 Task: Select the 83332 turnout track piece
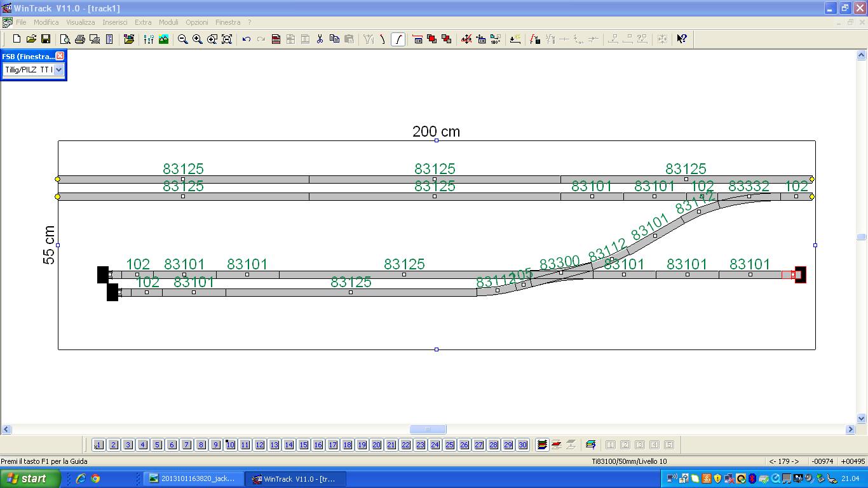click(749, 196)
